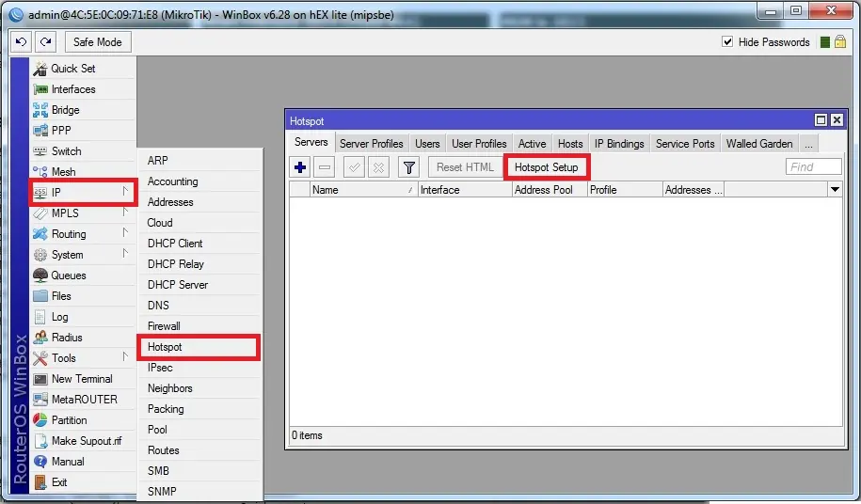Select the Servers tab
The image size is (861, 504).
tap(311, 143)
